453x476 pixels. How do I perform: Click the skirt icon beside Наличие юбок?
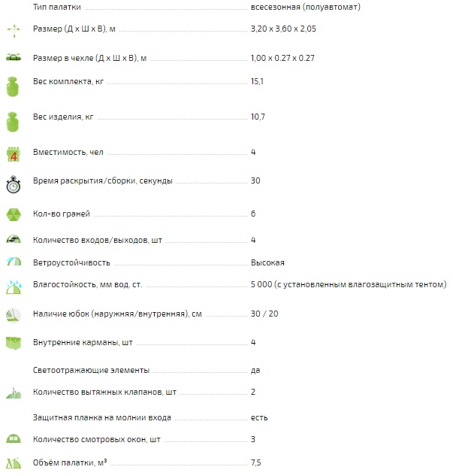coord(14,315)
